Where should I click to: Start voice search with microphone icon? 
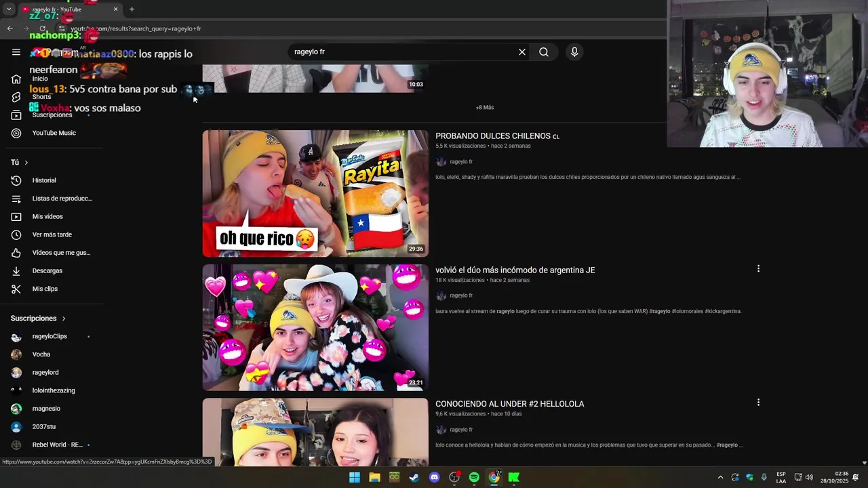click(x=574, y=52)
